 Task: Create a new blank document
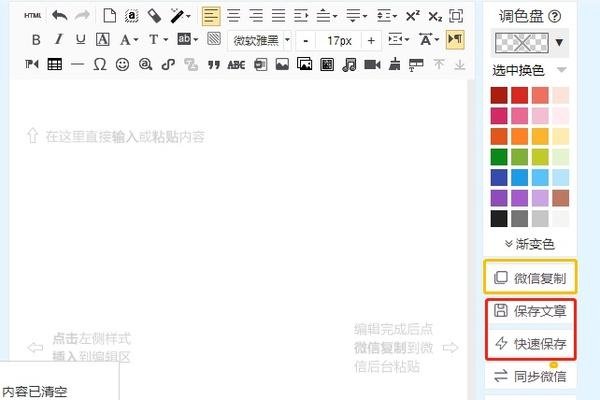109,16
